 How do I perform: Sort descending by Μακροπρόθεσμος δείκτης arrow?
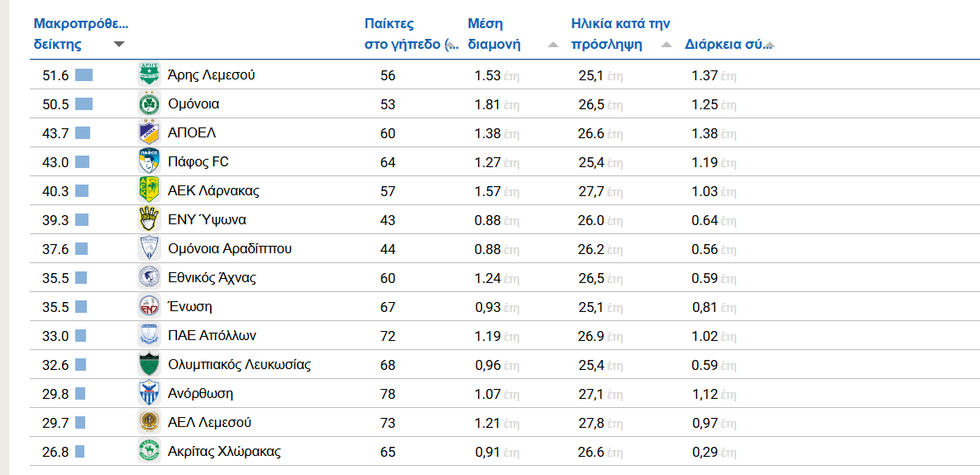[119, 45]
